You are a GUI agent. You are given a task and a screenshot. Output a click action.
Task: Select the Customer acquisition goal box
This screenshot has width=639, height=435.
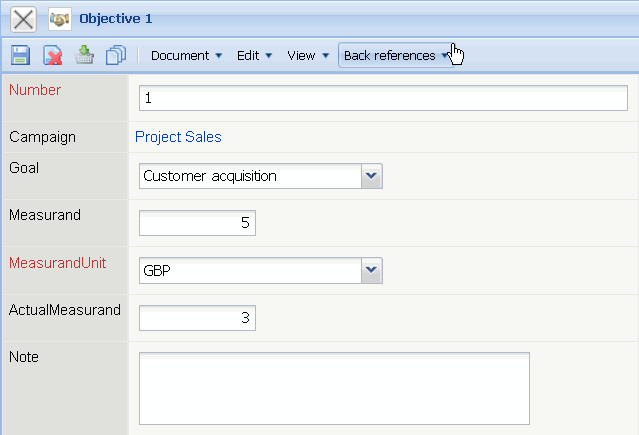point(250,176)
